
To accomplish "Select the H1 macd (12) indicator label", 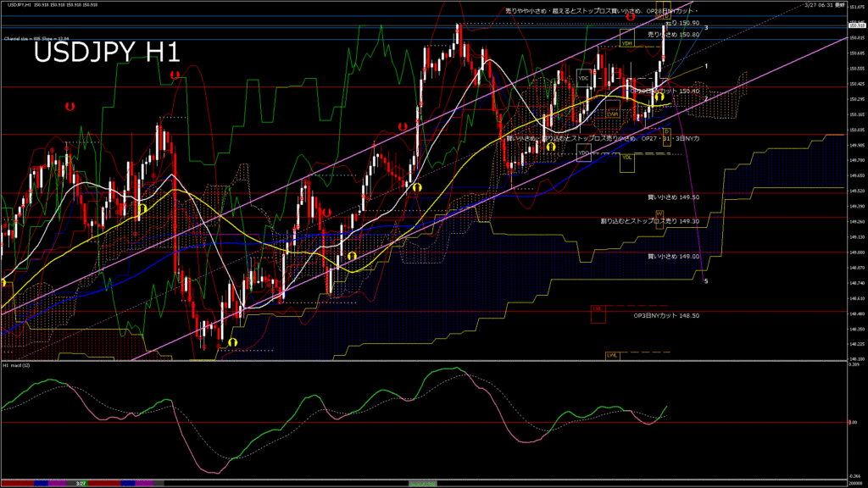I will tap(17, 365).
